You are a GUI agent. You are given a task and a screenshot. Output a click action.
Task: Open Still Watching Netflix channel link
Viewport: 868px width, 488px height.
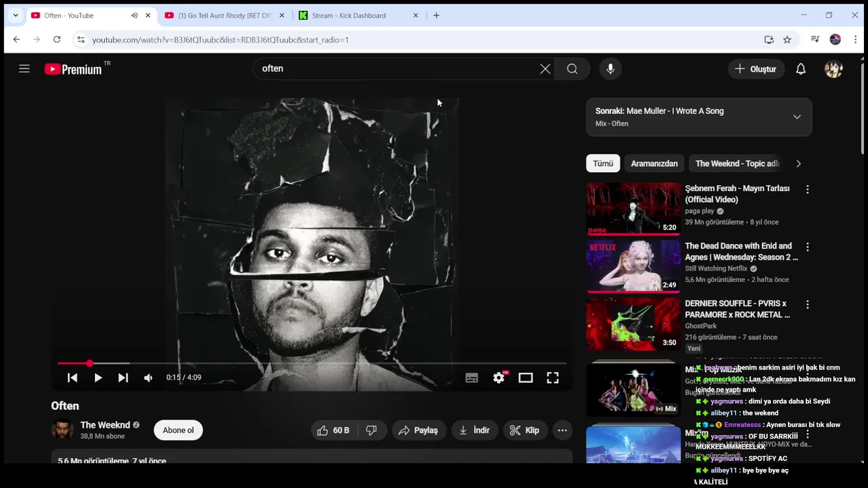[717, 268]
